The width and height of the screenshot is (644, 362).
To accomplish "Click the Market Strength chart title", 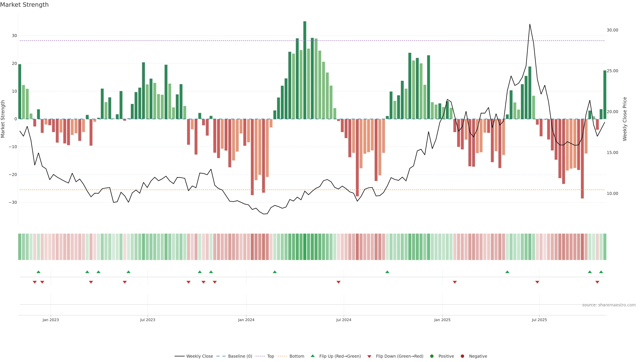I will coord(24,5).
